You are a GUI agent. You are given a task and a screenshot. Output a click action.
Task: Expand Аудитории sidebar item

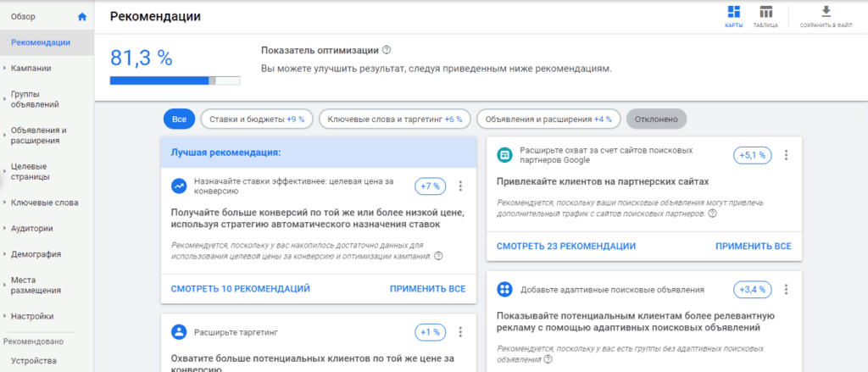pos(4,229)
